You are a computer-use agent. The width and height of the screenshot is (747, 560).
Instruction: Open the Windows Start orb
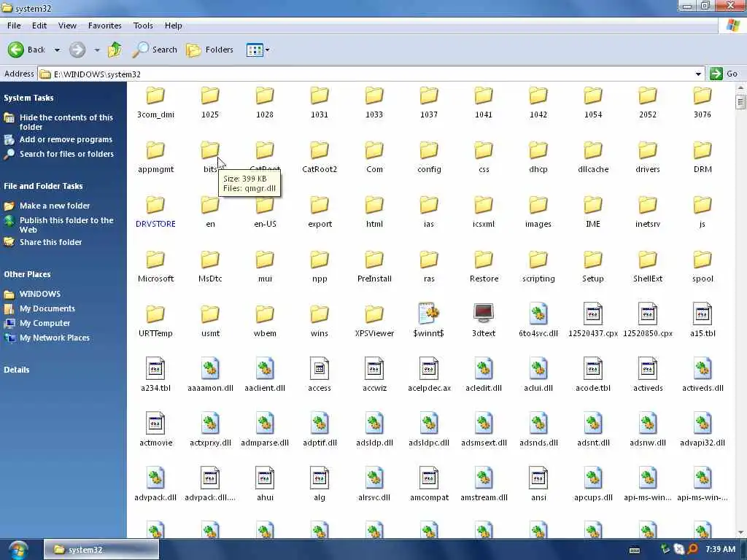tap(18, 550)
